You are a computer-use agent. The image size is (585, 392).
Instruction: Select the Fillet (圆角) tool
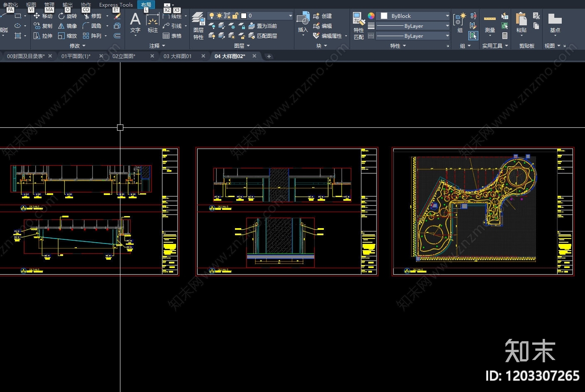pyautogui.click(x=92, y=26)
